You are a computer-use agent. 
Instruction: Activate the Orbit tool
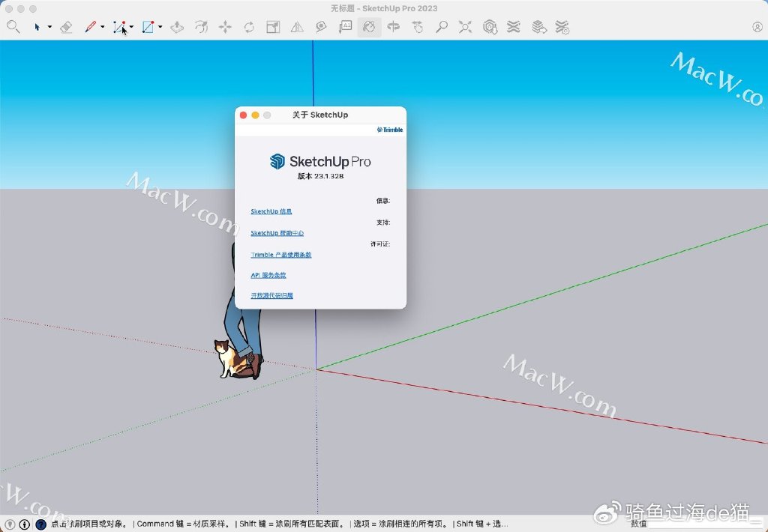393,27
